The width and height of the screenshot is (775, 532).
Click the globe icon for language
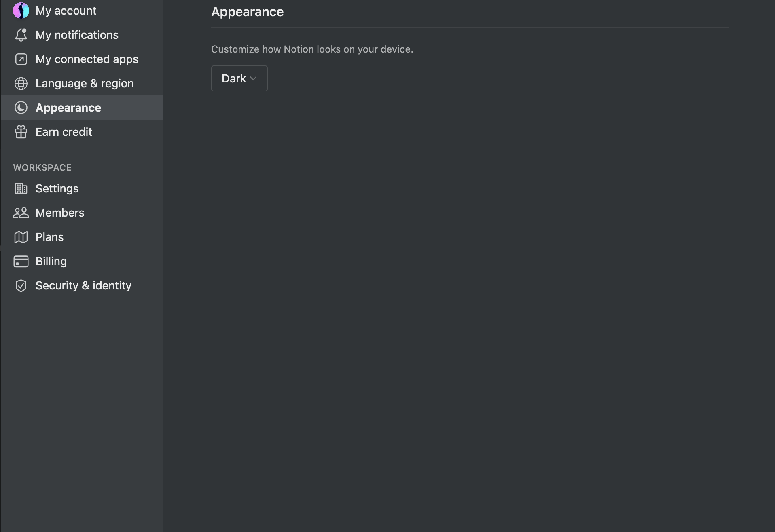pos(21,83)
